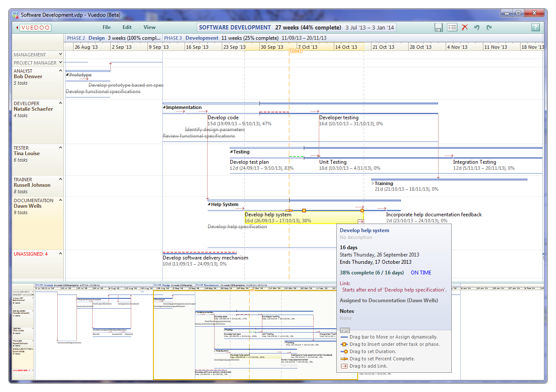Open the task list view icon
This screenshot has width=556, height=392.
coord(452,27)
